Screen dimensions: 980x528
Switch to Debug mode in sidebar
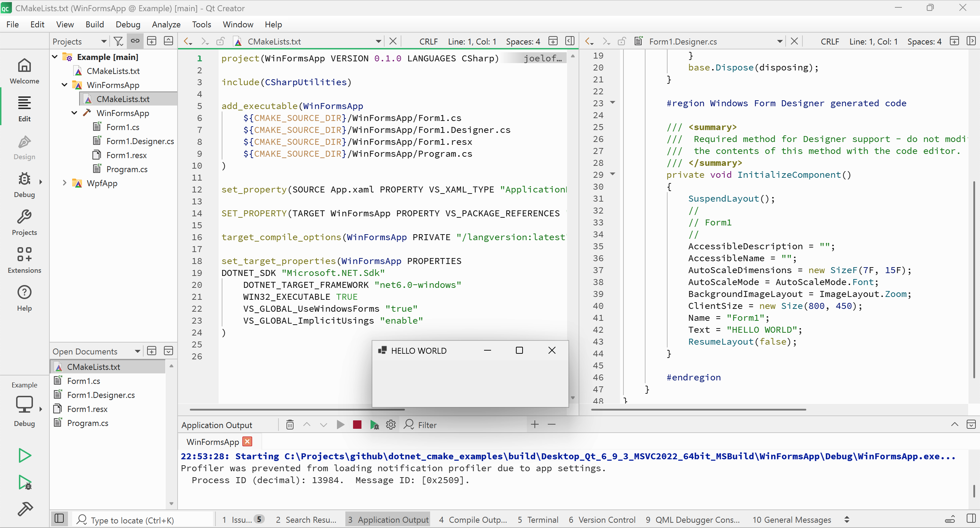point(25,185)
